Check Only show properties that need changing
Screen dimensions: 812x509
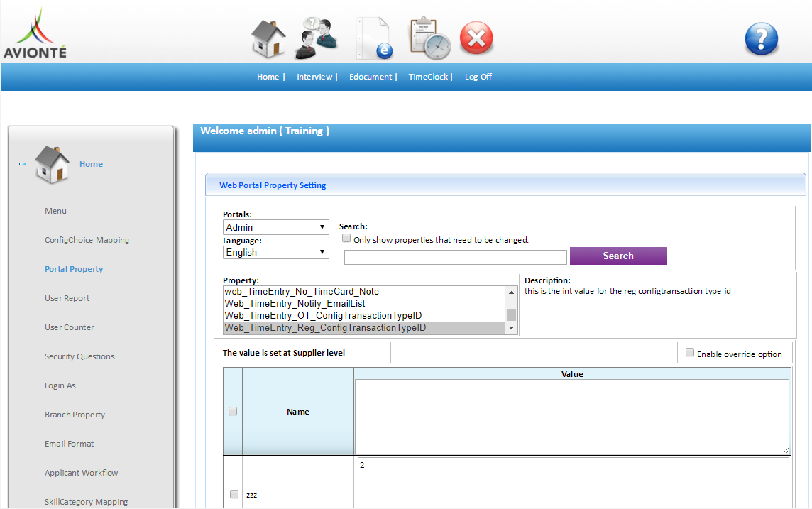pos(346,239)
